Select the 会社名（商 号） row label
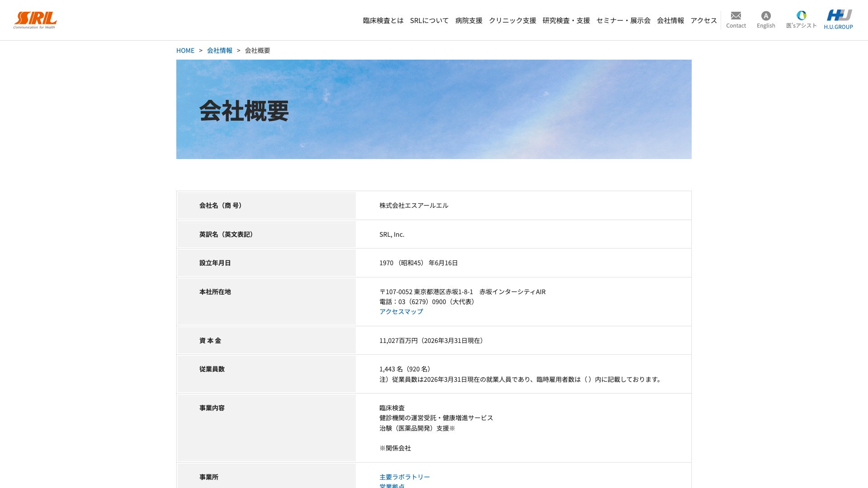Viewport: 868px width, 488px height. pos(222,206)
